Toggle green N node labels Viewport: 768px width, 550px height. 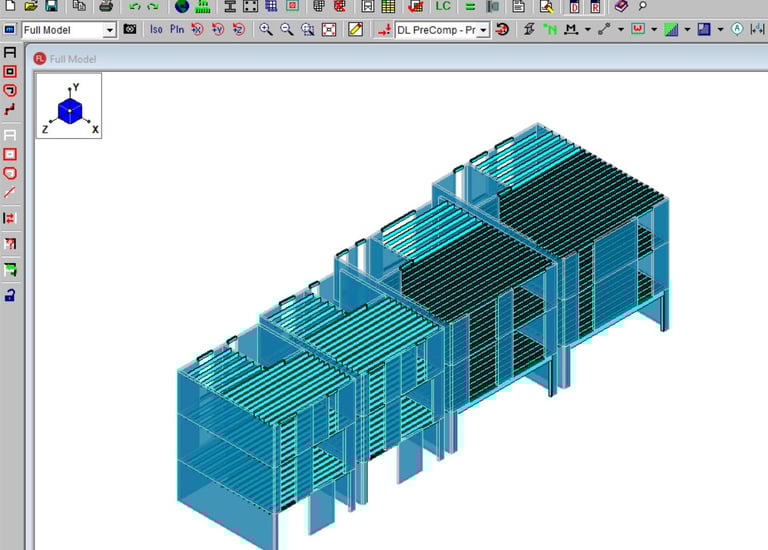click(x=550, y=29)
